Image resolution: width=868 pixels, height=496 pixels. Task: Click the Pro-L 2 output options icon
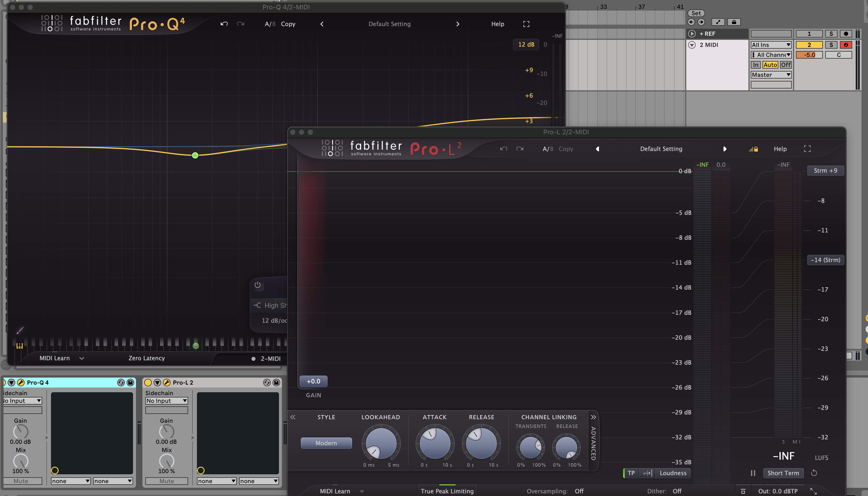[743, 491]
